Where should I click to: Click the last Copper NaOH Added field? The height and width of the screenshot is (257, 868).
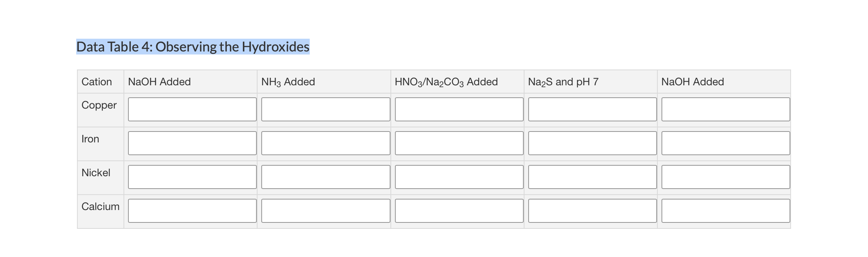point(725,109)
